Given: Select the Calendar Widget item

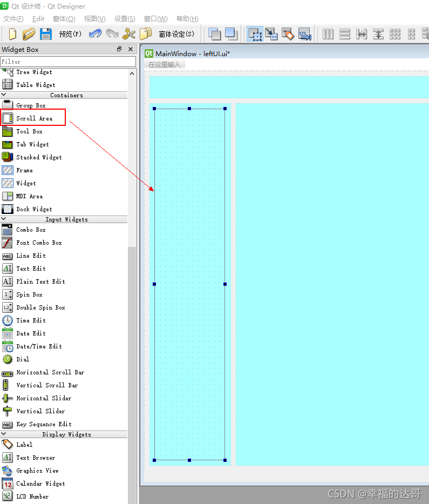Looking at the screenshot, I should 40,483.
